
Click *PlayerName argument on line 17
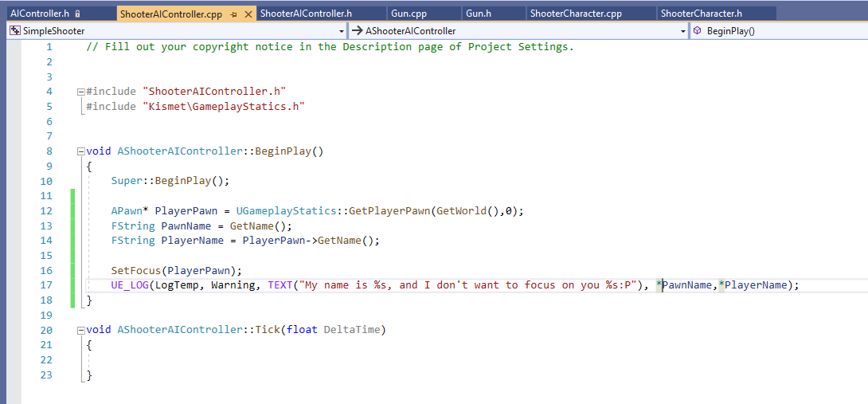(753, 285)
